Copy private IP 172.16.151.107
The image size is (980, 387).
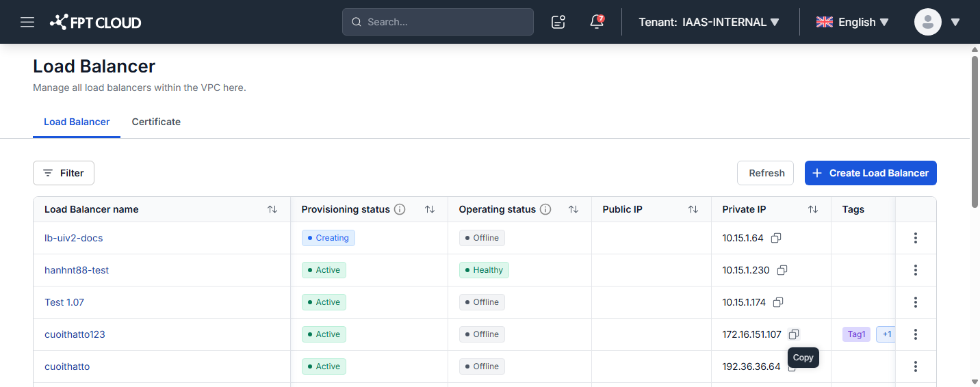794,334
